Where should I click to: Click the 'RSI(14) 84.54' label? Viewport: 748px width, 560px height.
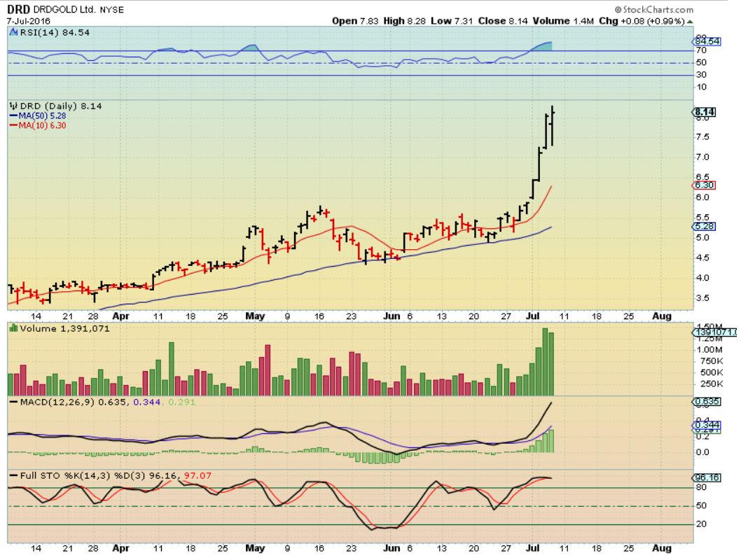55,32
